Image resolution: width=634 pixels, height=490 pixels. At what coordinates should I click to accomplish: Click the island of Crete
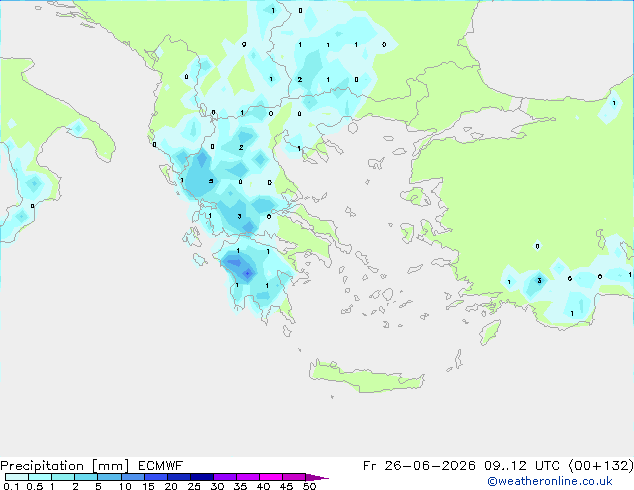tap(366, 376)
